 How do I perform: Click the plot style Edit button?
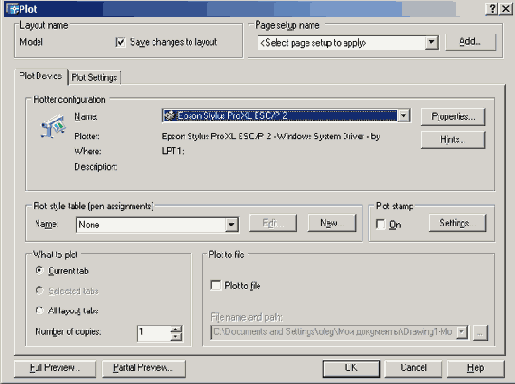273,223
